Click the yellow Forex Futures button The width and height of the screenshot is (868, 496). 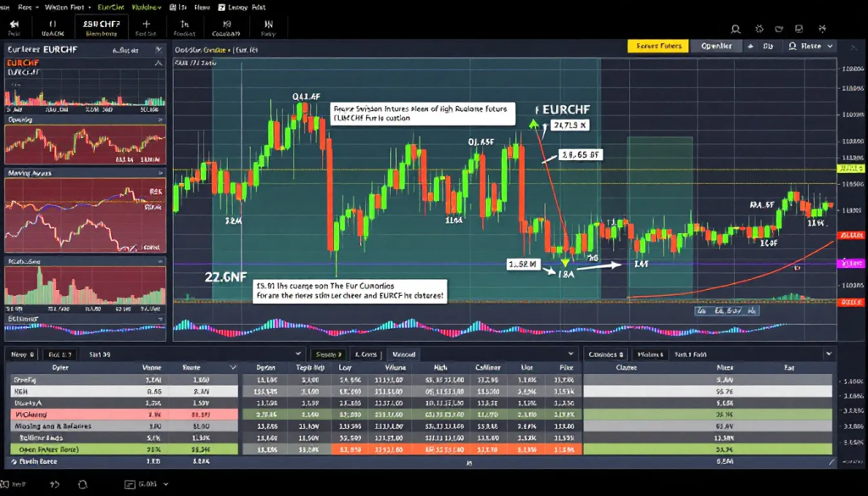[658, 47]
